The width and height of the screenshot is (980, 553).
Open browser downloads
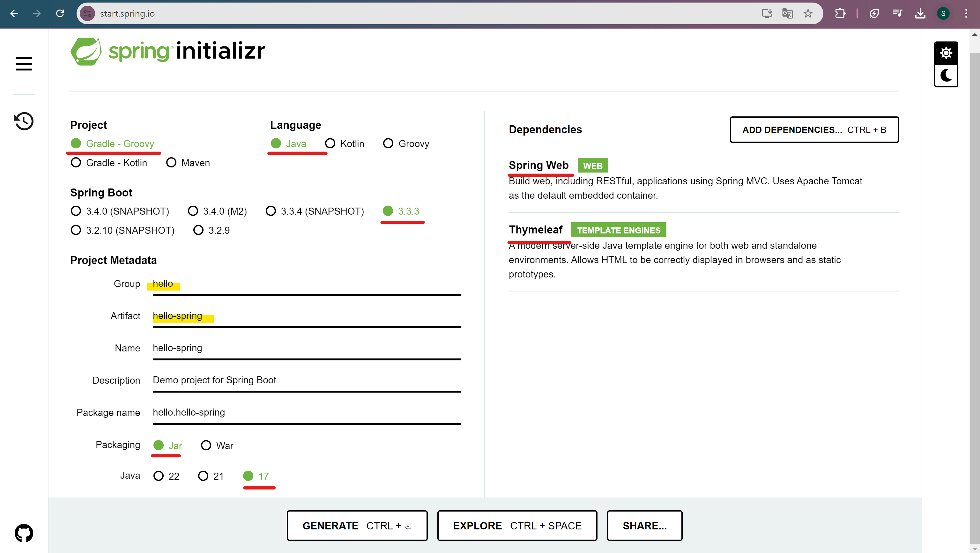(920, 14)
